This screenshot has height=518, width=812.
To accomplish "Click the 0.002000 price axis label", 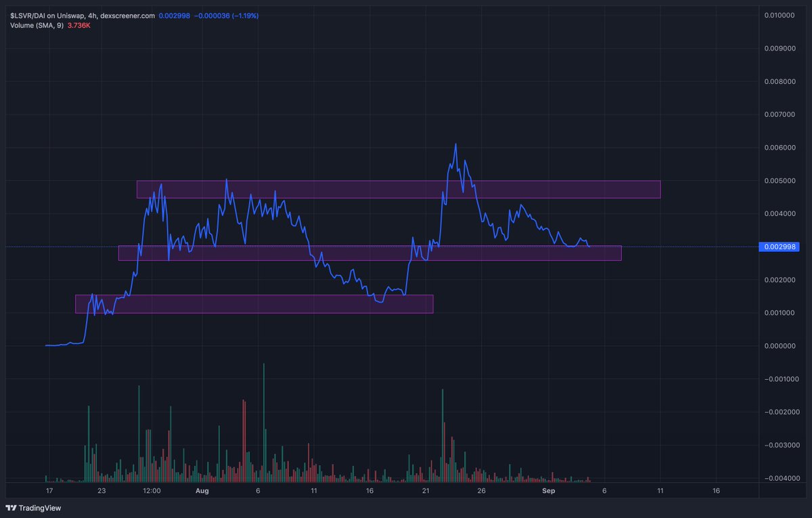I will (x=778, y=280).
